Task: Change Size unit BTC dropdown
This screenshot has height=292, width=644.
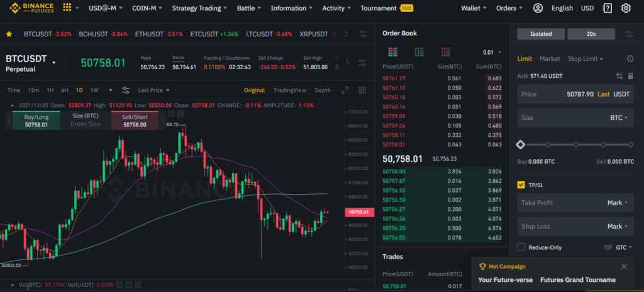Action: [x=619, y=117]
